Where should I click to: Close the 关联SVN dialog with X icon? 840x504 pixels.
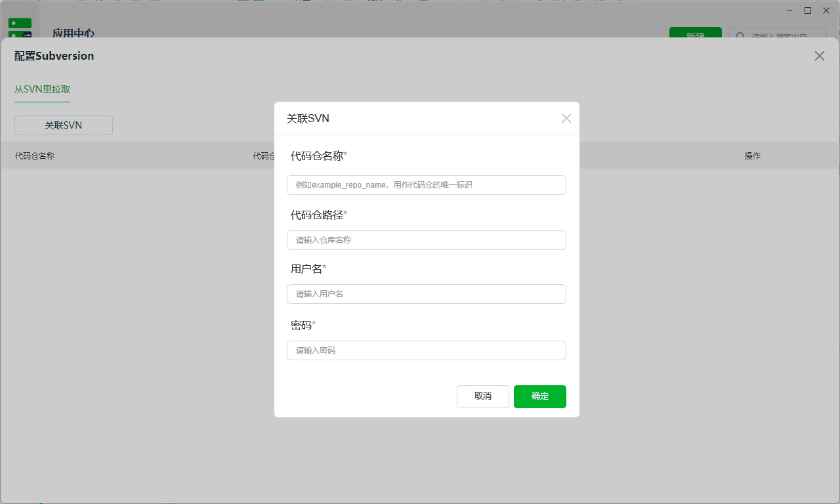566,118
